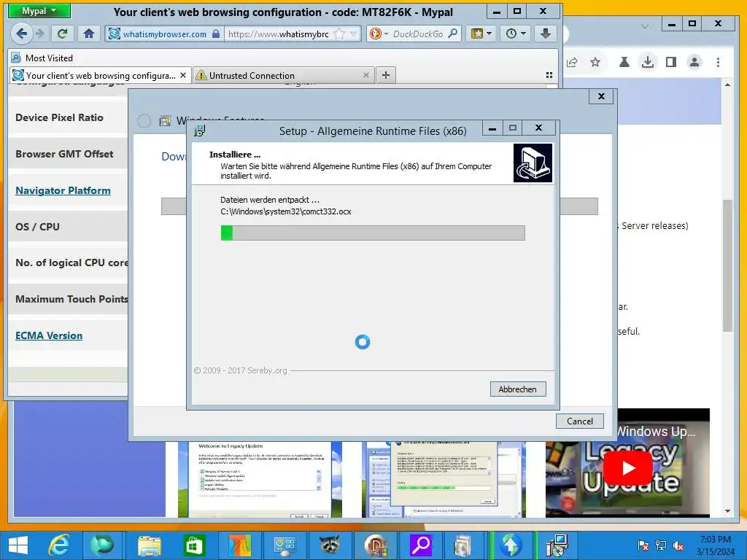
Task: Launch Internet Explorer from the taskbar
Action: pyautogui.click(x=58, y=545)
